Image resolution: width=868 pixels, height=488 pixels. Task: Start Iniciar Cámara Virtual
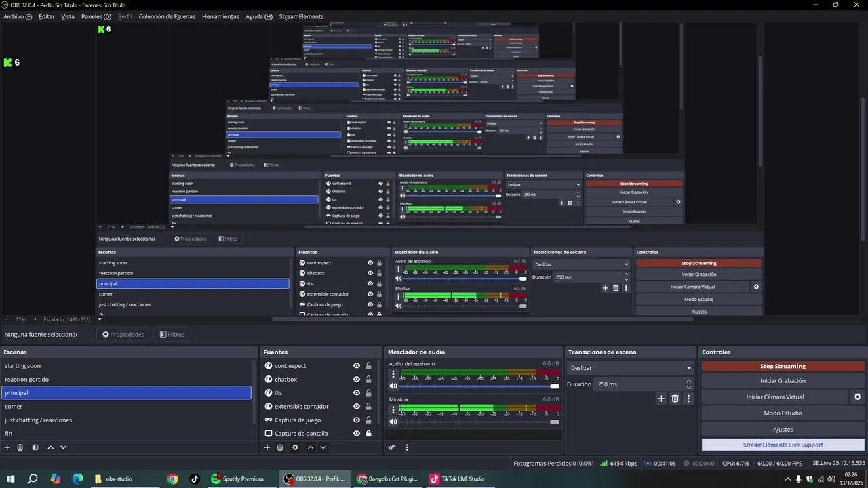775,397
